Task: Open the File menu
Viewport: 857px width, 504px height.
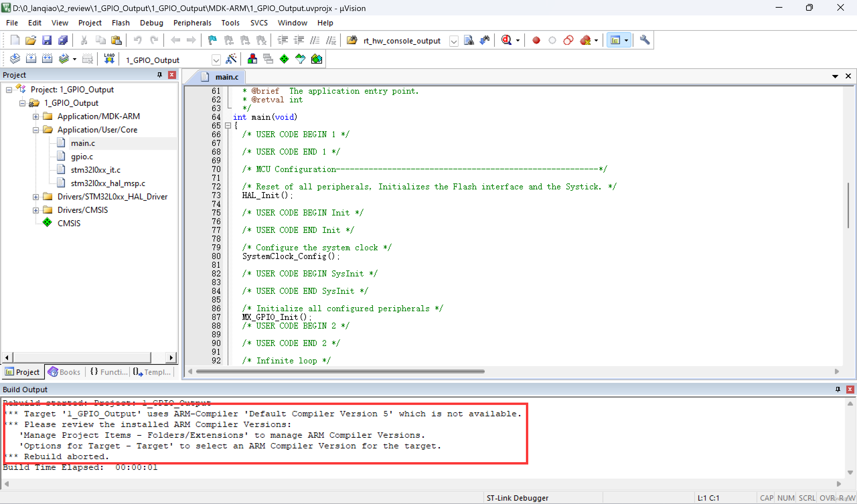Action: pos(12,23)
